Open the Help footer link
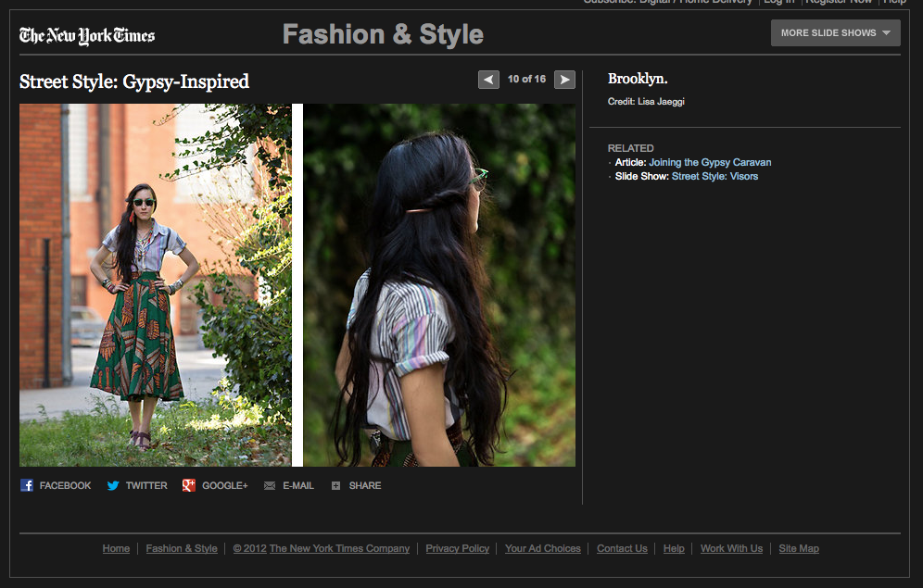The width and height of the screenshot is (923, 588). point(674,548)
